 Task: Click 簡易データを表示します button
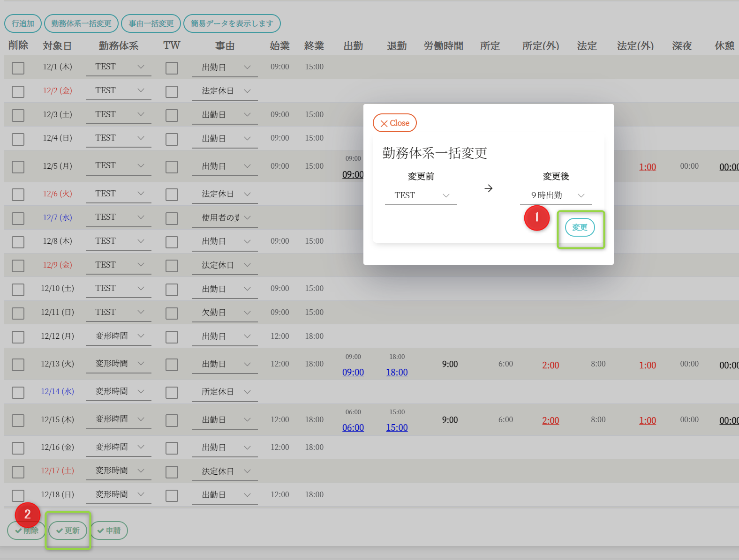pos(232,23)
